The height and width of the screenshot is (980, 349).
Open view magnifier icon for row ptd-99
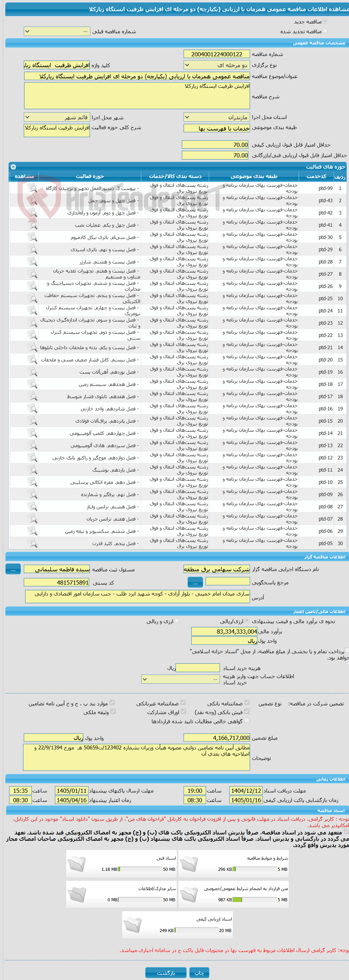[32, 188]
